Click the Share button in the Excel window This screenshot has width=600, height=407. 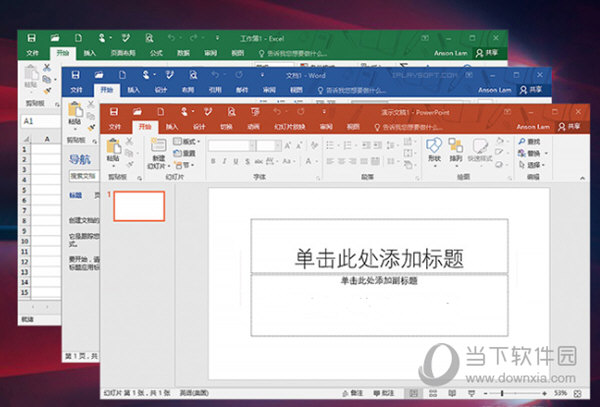487,53
